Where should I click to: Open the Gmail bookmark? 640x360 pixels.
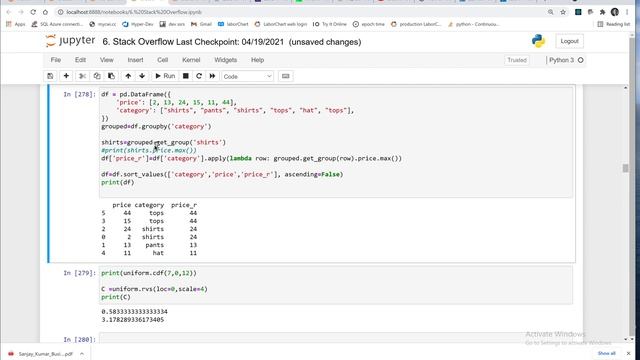201,24
